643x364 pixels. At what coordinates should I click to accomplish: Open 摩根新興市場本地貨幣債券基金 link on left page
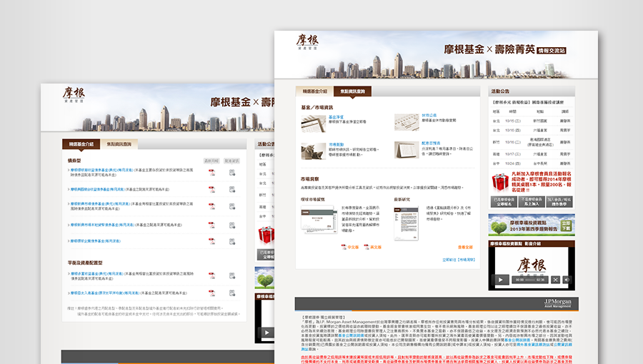tap(102, 225)
